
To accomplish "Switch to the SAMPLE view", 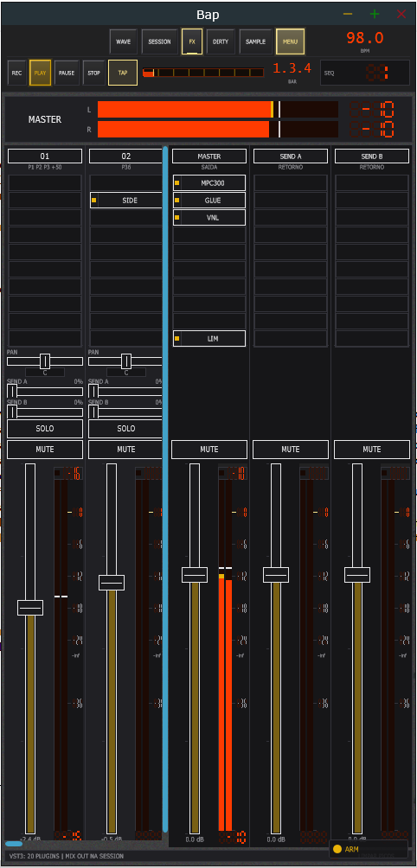I will click(255, 41).
